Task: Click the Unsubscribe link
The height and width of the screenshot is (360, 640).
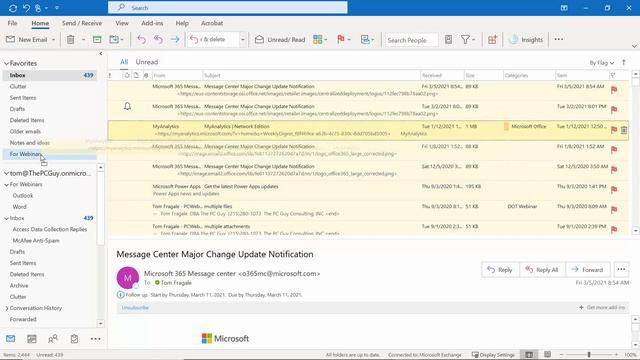Action: [135, 307]
